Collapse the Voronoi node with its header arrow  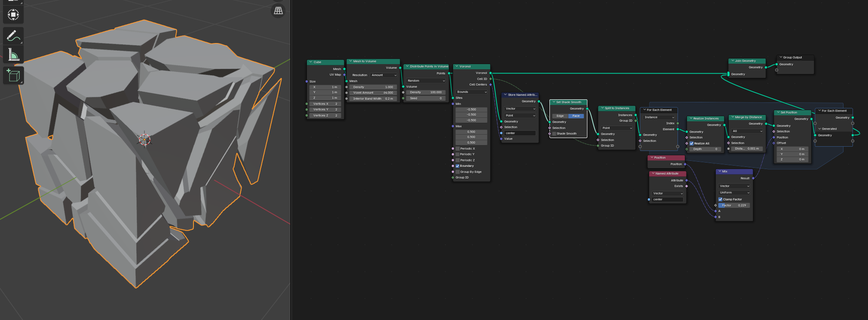(x=457, y=66)
